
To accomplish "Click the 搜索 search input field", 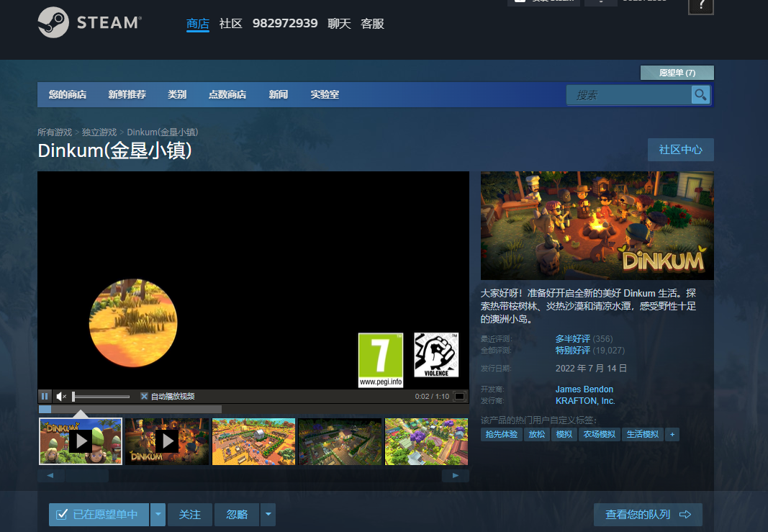I will click(x=629, y=95).
